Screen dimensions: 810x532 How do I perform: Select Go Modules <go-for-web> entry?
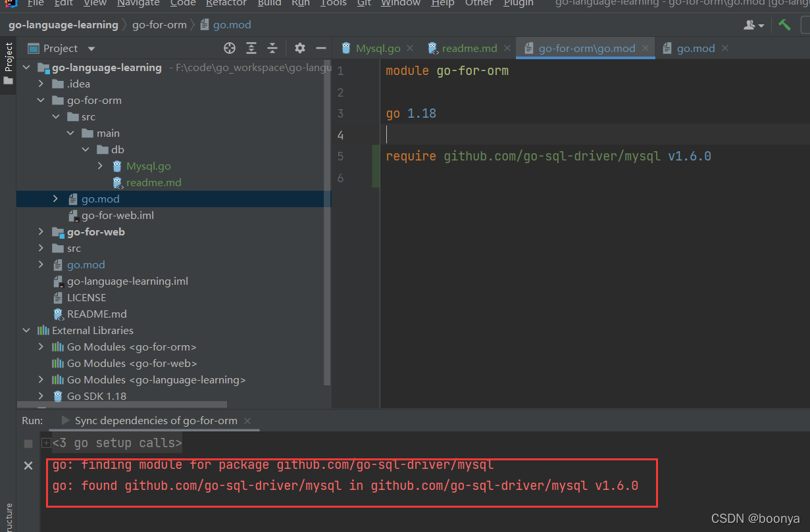click(x=132, y=364)
